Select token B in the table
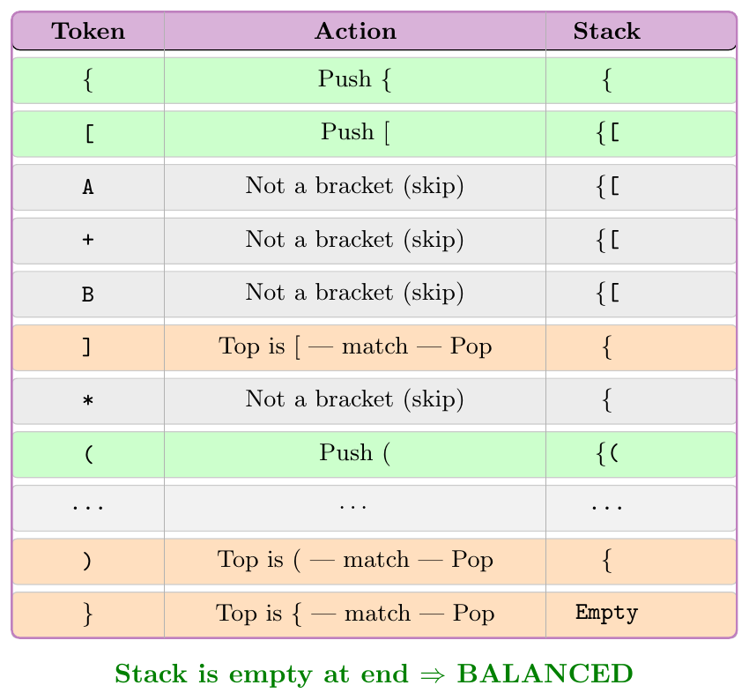The image size is (749, 700). tap(88, 294)
